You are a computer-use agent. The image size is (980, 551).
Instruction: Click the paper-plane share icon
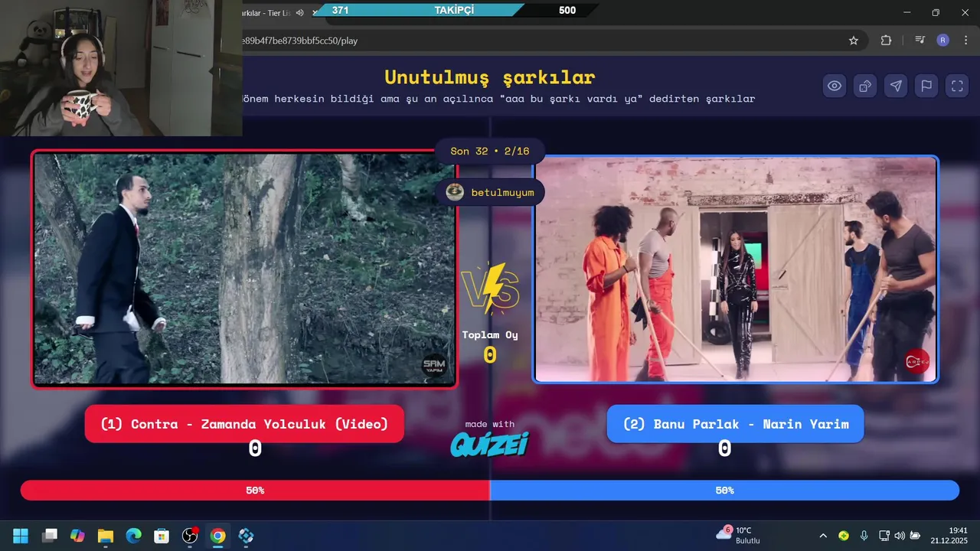[896, 86]
